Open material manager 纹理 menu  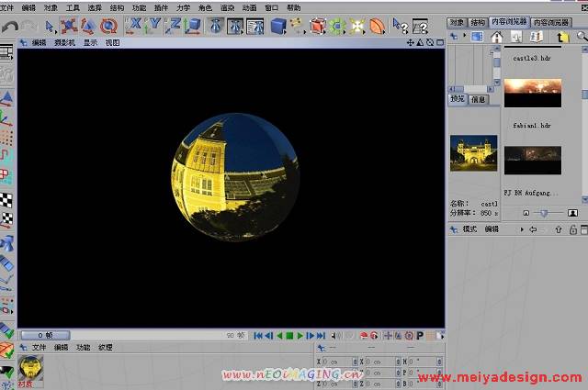click(106, 348)
